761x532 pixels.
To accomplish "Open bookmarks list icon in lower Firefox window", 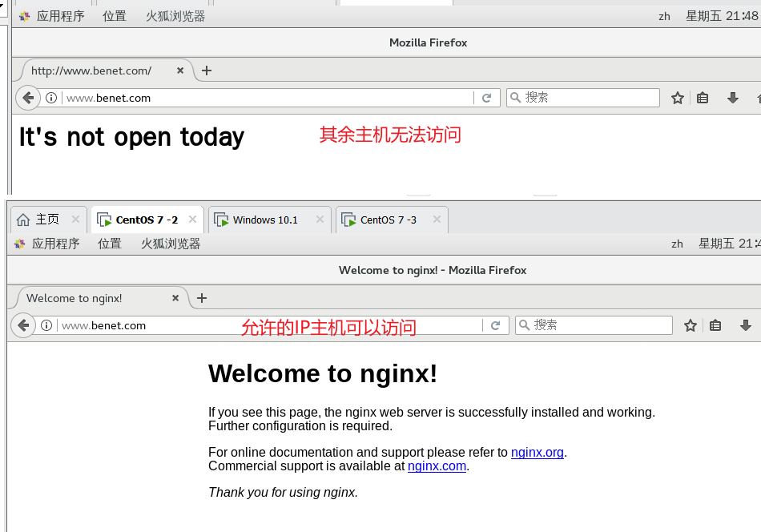I will [x=715, y=325].
